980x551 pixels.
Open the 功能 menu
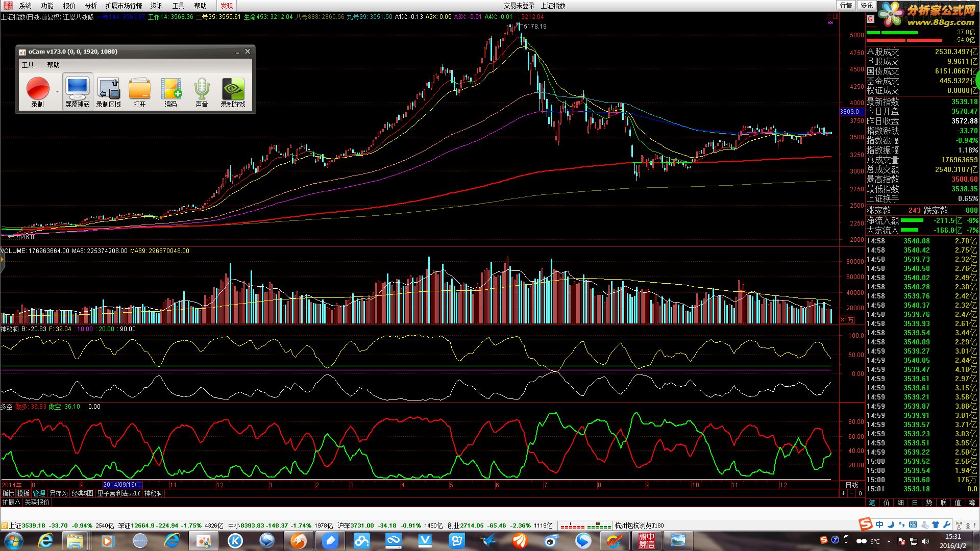(47, 6)
